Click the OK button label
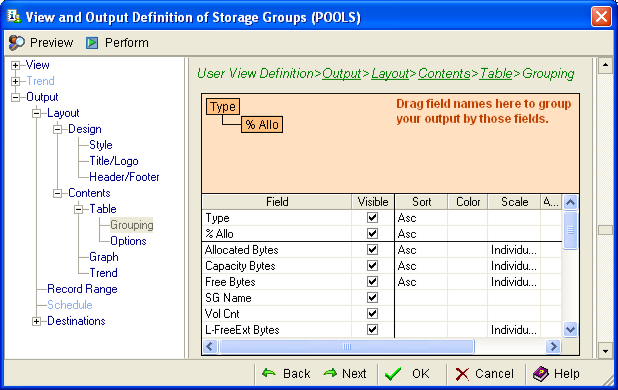Image resolution: width=618 pixels, height=390 pixels. (x=421, y=373)
